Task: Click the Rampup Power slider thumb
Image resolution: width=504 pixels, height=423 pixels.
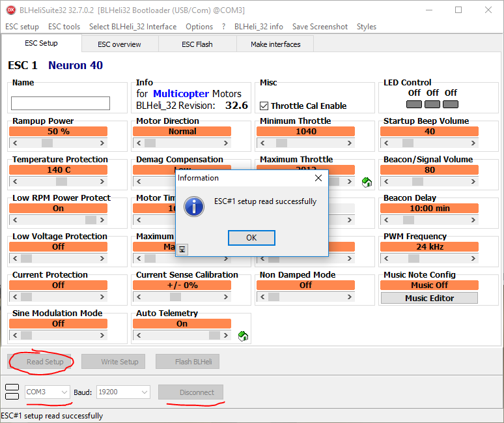Action: (47, 143)
